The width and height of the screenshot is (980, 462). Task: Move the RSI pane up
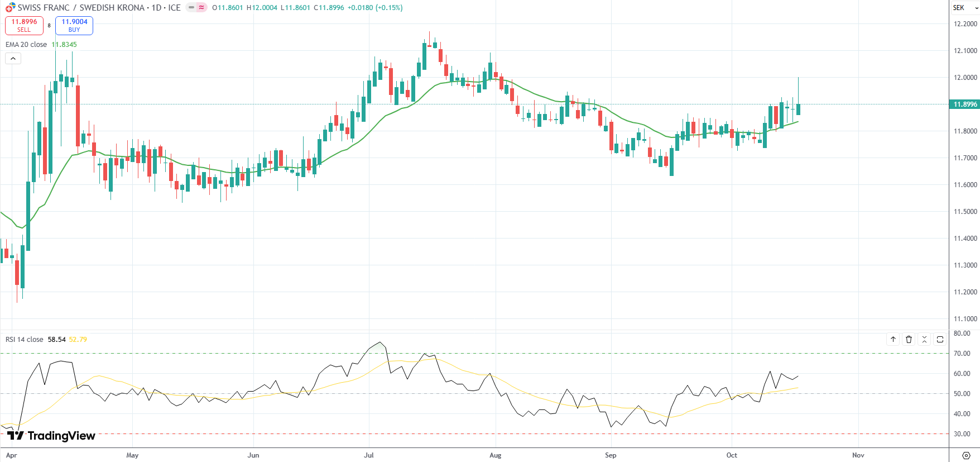click(x=893, y=339)
